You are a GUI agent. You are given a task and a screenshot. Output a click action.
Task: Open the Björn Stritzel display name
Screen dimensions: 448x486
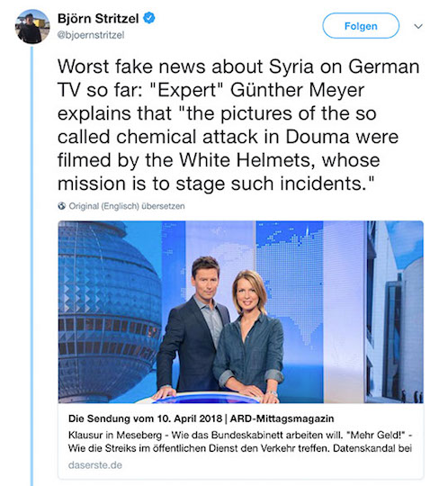point(98,18)
